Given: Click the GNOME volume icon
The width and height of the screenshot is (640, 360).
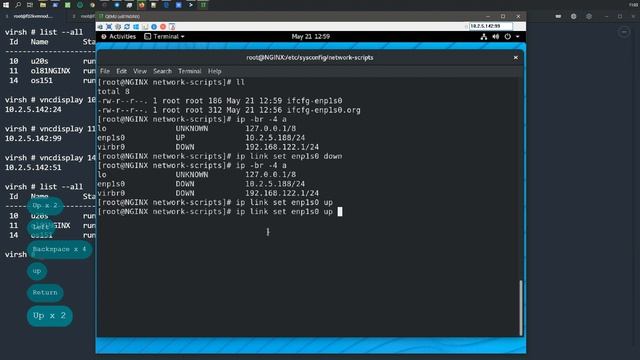Looking at the screenshot, I should pos(496,36).
